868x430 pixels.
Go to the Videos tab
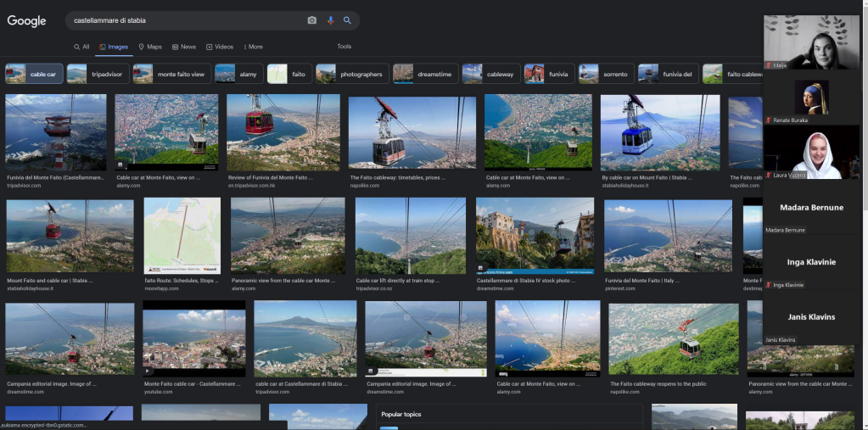pos(220,47)
